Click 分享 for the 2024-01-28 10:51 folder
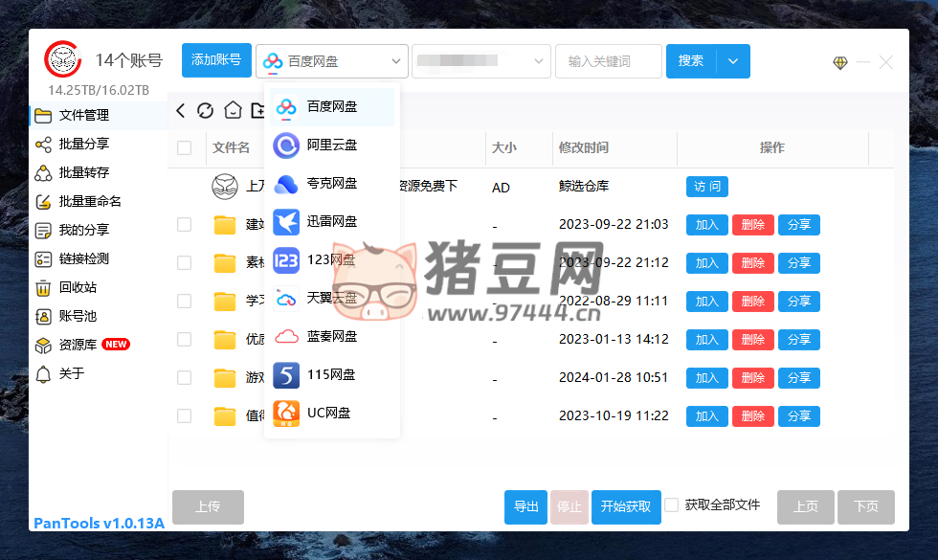Viewport: 938px width, 560px height. (799, 378)
